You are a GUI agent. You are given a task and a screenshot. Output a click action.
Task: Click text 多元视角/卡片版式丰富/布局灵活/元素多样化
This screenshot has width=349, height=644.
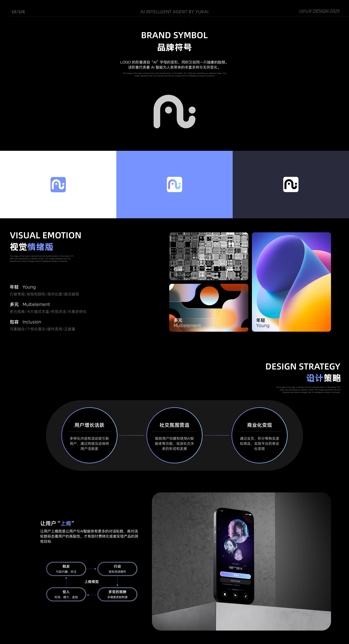coord(48,312)
